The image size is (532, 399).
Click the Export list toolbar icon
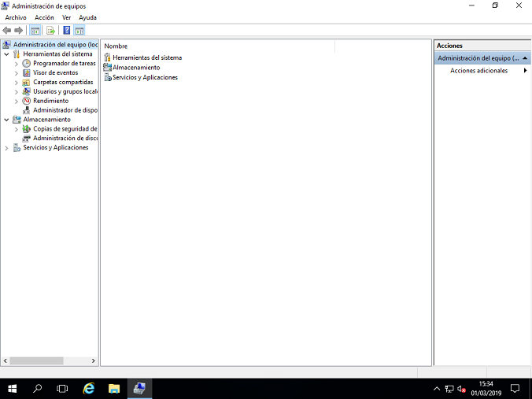coord(50,31)
